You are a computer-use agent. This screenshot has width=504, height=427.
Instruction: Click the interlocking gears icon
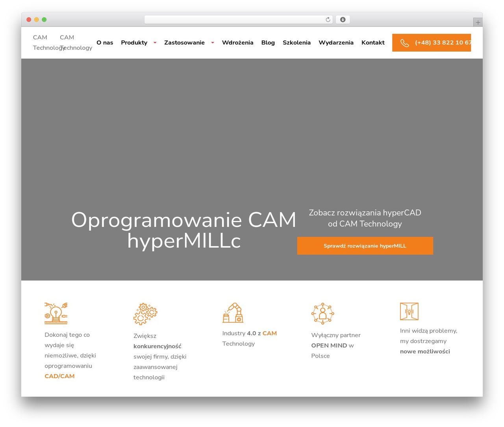pyautogui.click(x=145, y=314)
